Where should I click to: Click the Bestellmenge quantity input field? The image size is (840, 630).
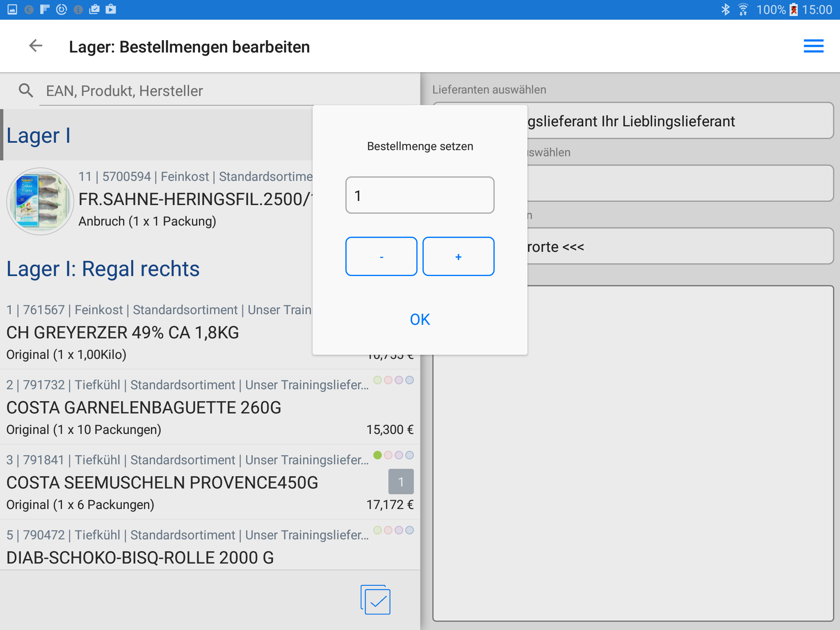(420, 195)
